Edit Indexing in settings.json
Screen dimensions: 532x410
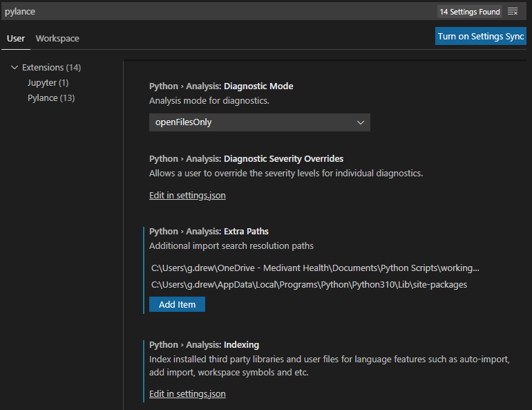(x=187, y=393)
